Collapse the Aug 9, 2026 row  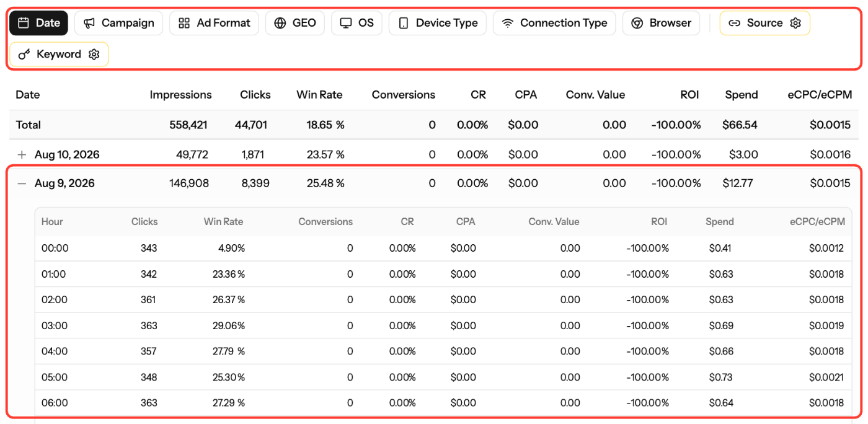click(x=22, y=183)
